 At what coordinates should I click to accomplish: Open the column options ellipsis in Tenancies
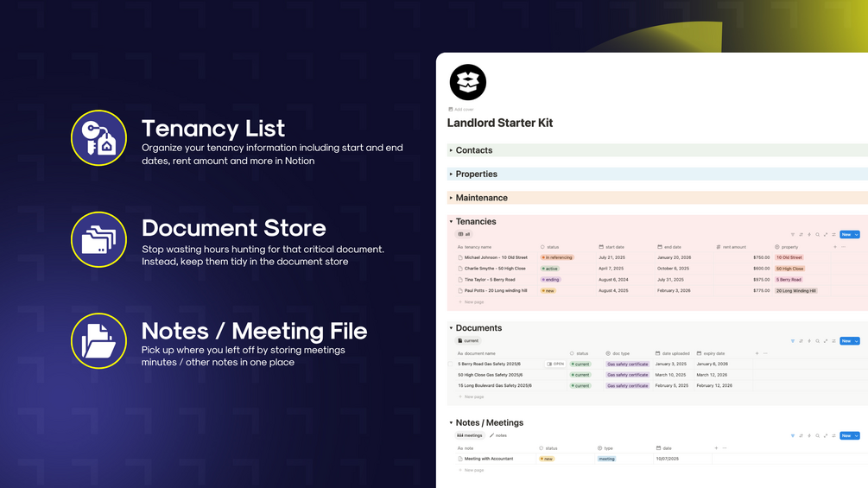pyautogui.click(x=844, y=247)
